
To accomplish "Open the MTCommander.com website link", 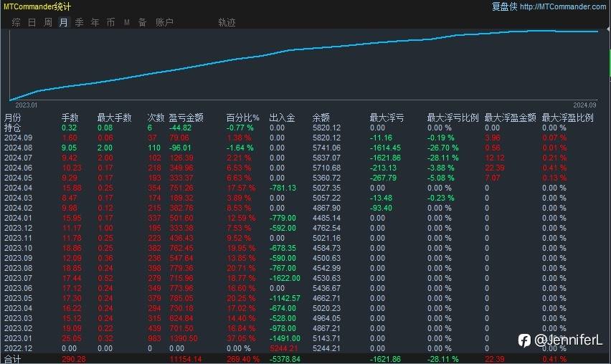I will (x=563, y=6).
